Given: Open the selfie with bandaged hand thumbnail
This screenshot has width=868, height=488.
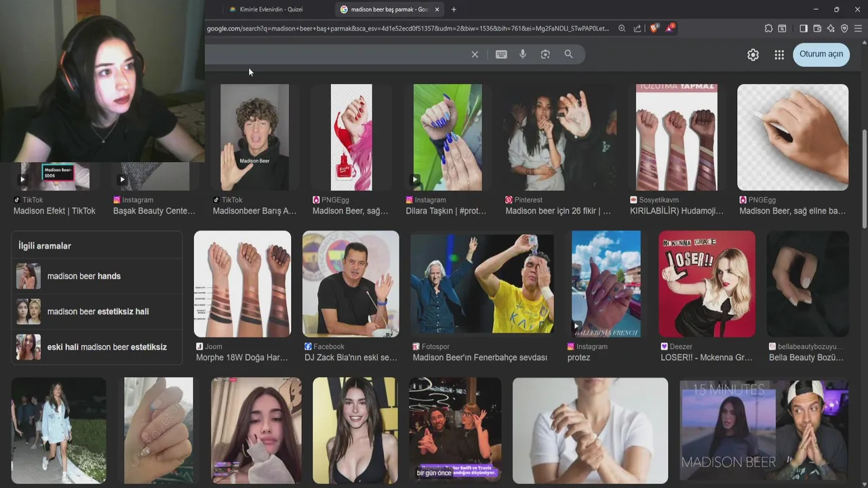Looking at the screenshot, I should coord(256,431).
